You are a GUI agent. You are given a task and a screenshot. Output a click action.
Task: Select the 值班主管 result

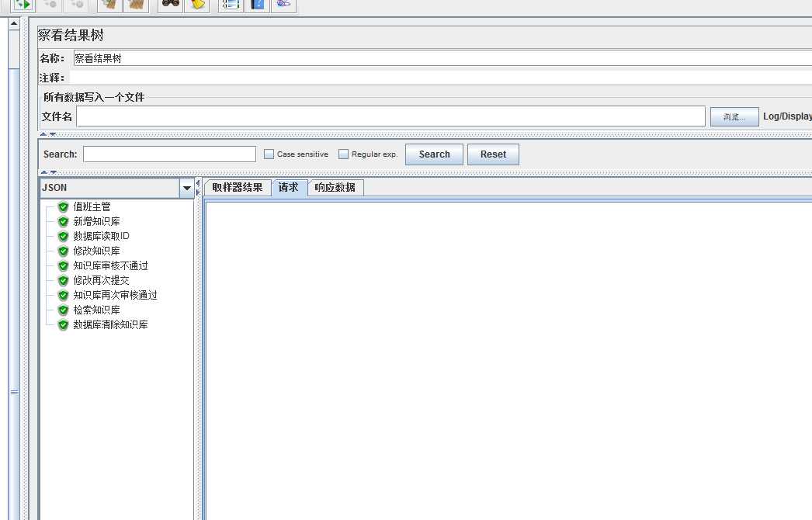coord(92,206)
